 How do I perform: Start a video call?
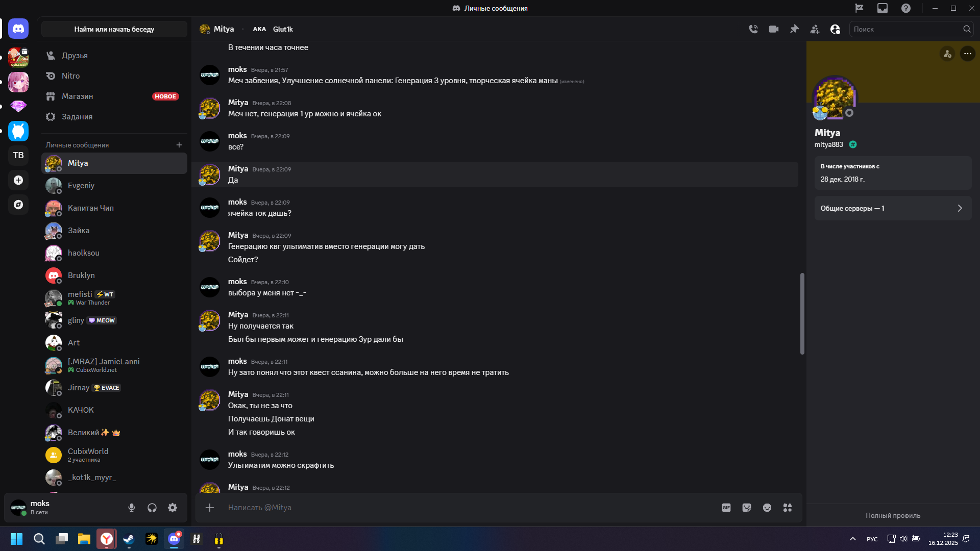774,29
